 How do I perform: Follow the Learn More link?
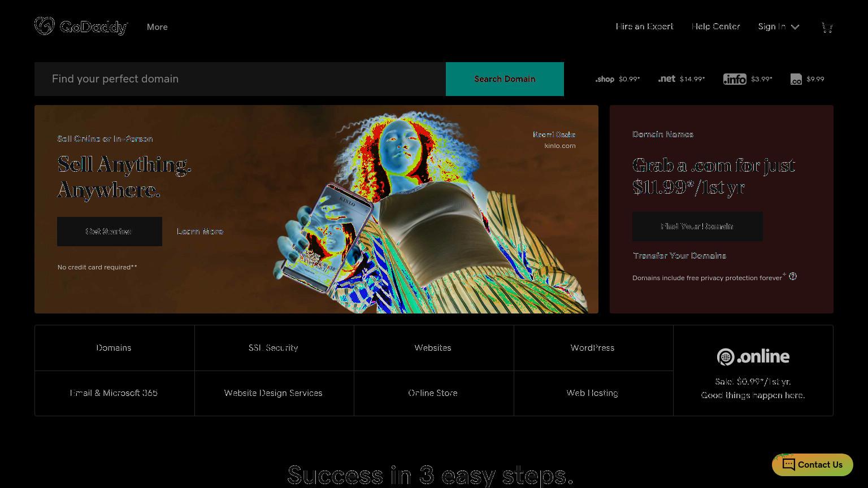point(200,232)
